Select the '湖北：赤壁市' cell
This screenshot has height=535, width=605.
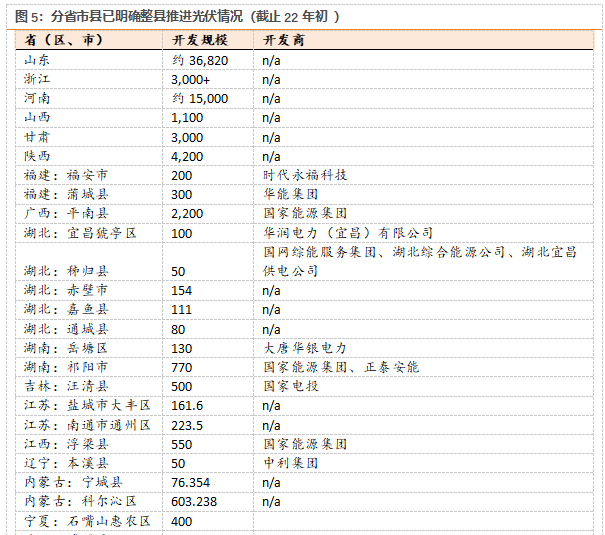pos(66,290)
